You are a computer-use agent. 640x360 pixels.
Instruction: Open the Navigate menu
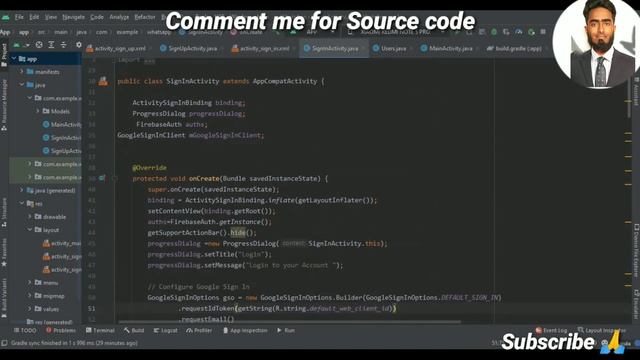click(x=73, y=17)
